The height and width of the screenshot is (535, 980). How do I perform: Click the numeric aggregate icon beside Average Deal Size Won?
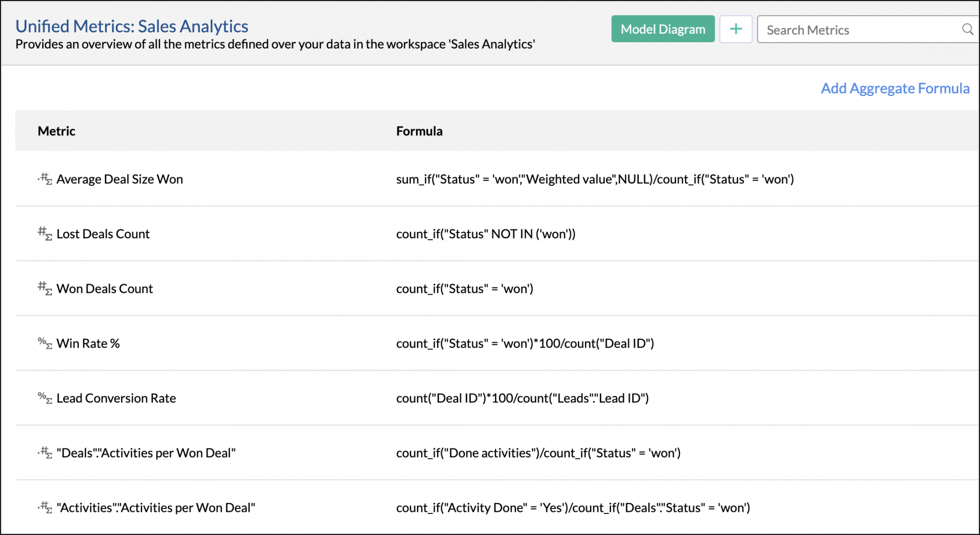click(45, 179)
